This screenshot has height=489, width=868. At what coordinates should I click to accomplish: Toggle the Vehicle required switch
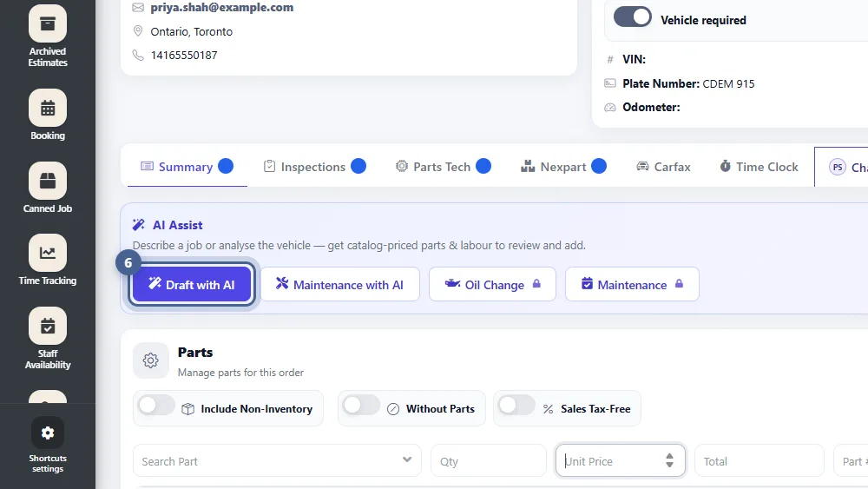tap(633, 17)
